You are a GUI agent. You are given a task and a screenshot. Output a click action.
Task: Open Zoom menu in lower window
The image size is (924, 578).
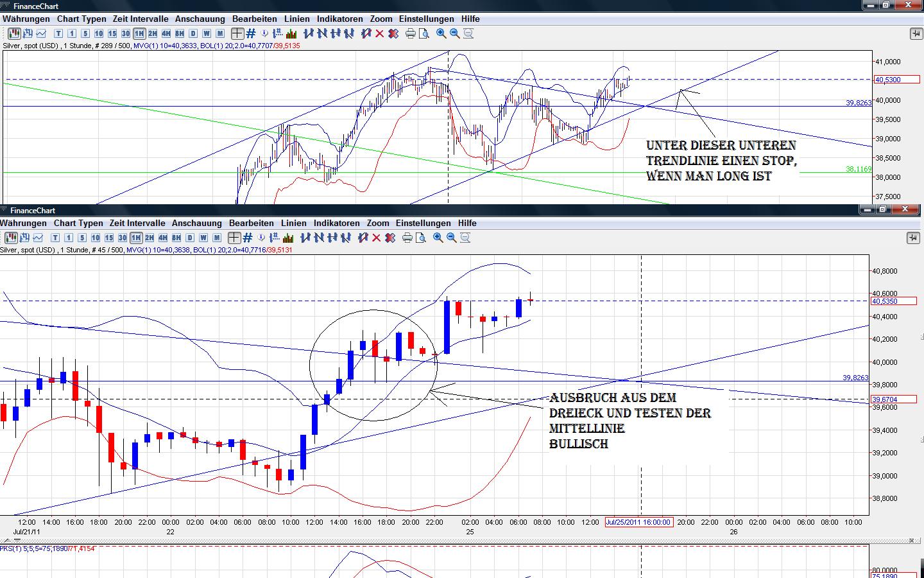(x=378, y=223)
